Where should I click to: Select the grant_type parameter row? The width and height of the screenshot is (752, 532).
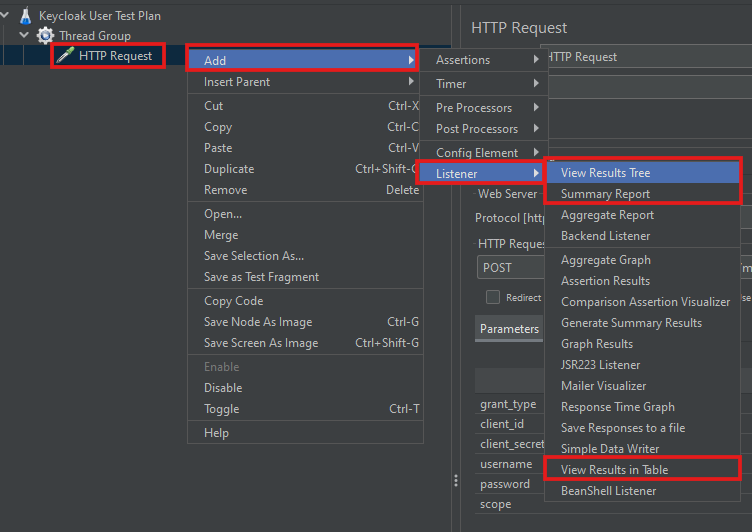coord(509,404)
